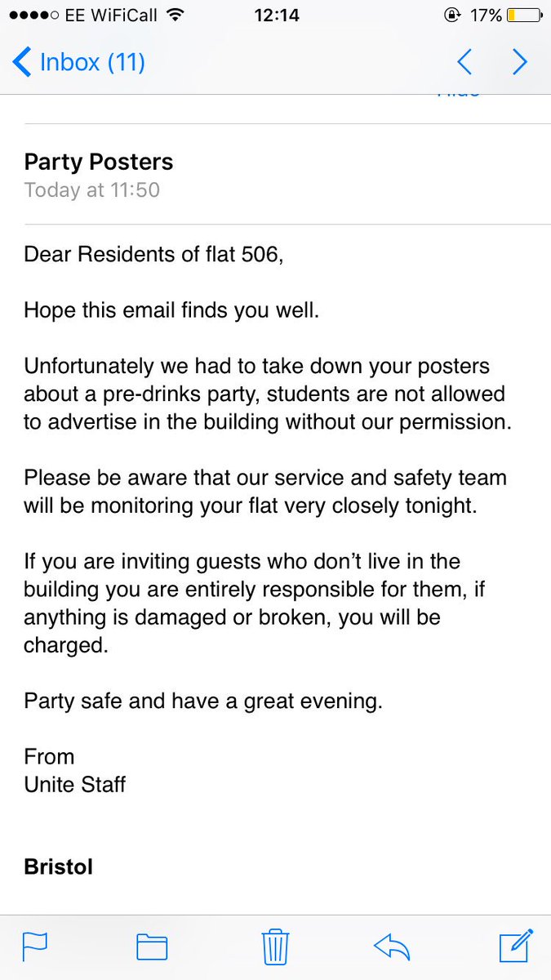This screenshot has height=980, width=551.
Task: Tap the Today at 11:50 timestamp
Action: point(92,190)
